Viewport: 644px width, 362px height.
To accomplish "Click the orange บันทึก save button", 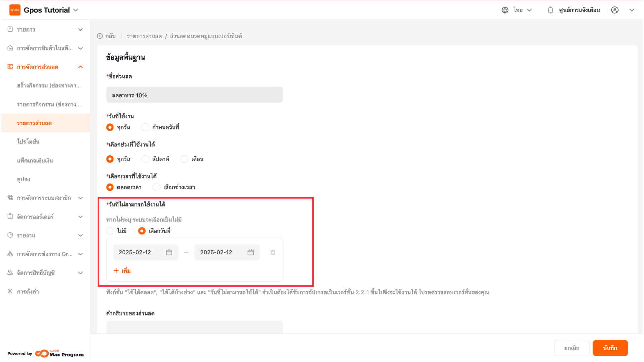I will (x=610, y=348).
